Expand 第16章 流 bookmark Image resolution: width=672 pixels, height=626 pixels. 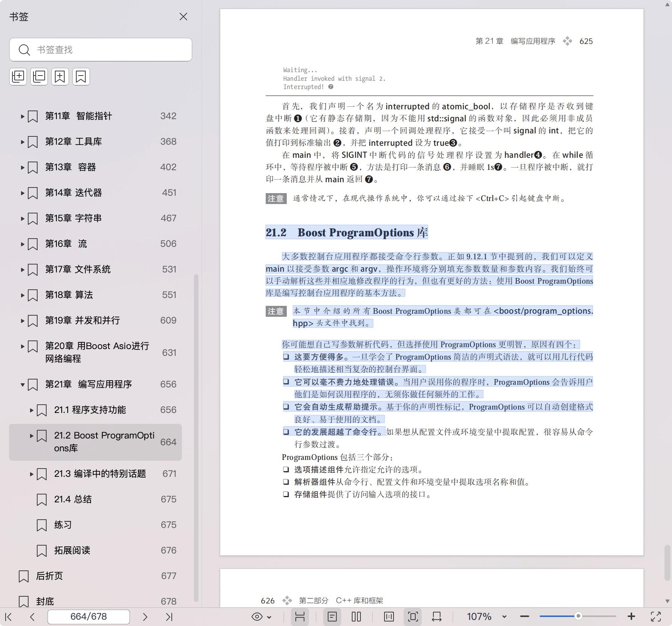point(22,244)
